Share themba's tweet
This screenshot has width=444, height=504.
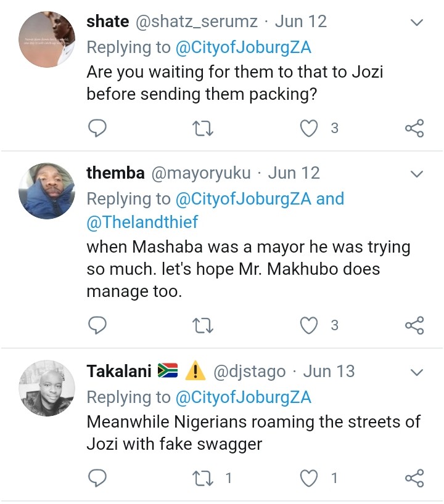[414, 325]
